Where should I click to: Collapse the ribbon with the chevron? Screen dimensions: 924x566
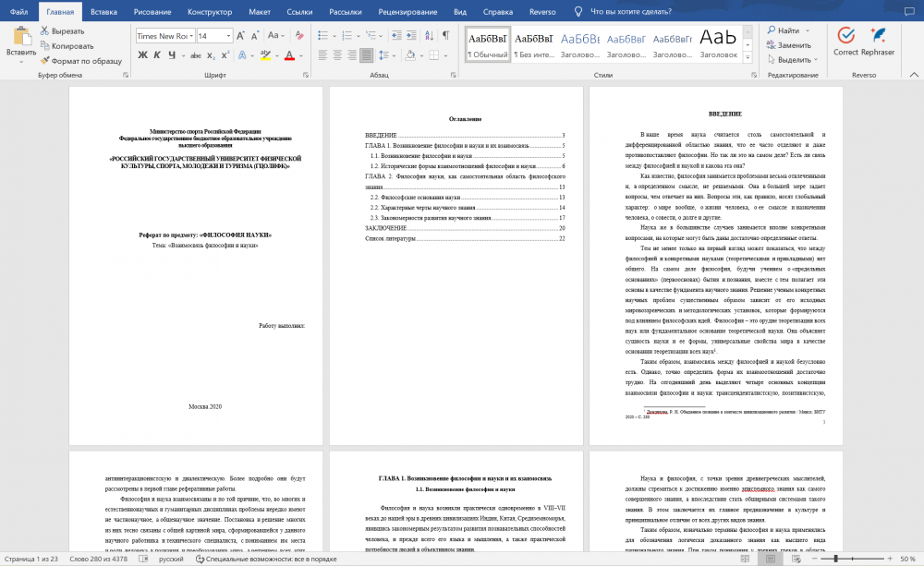(x=914, y=75)
